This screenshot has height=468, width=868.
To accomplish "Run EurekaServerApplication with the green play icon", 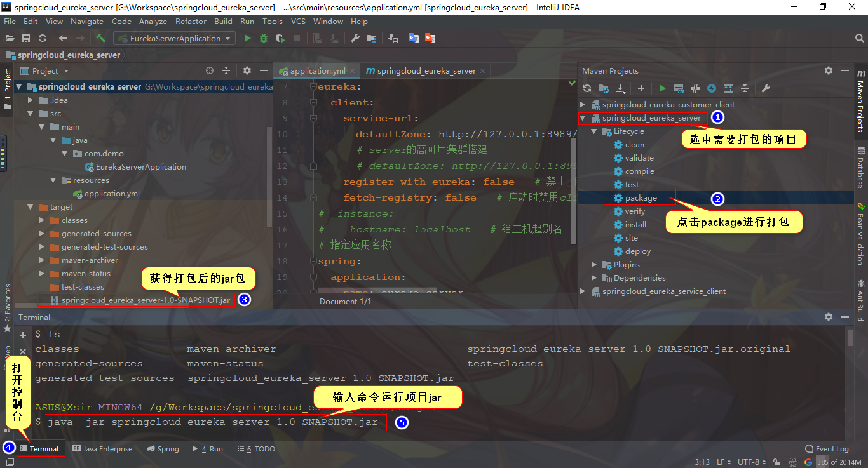I will pos(248,38).
